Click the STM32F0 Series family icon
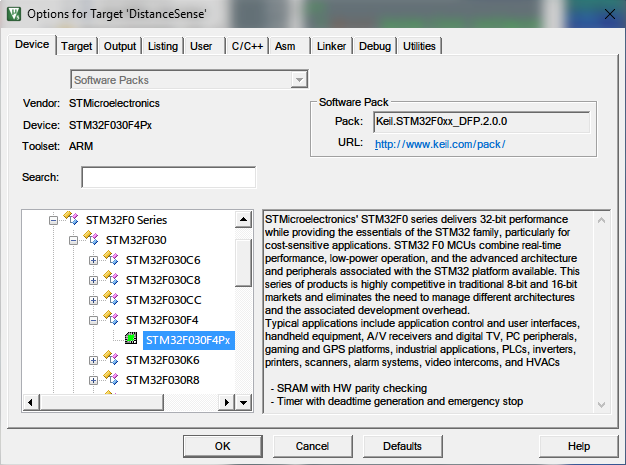 coord(71,218)
